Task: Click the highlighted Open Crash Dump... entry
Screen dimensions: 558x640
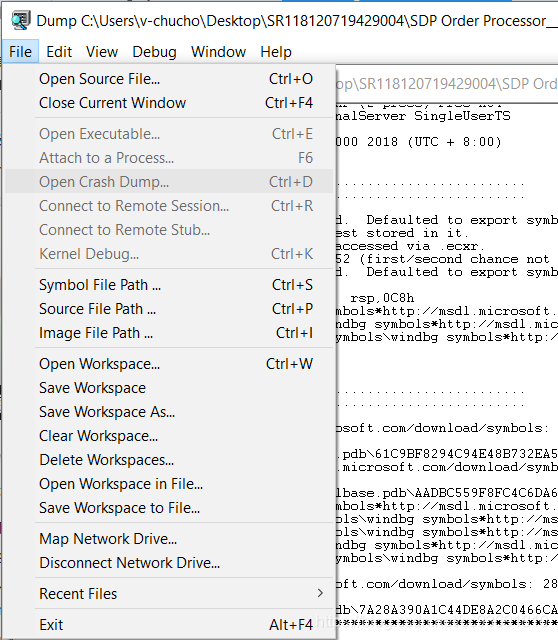Action: coord(169,182)
